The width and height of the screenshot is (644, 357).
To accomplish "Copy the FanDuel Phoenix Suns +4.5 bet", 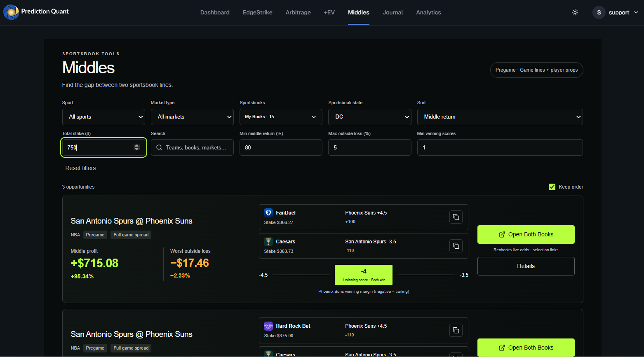I will coord(456,217).
